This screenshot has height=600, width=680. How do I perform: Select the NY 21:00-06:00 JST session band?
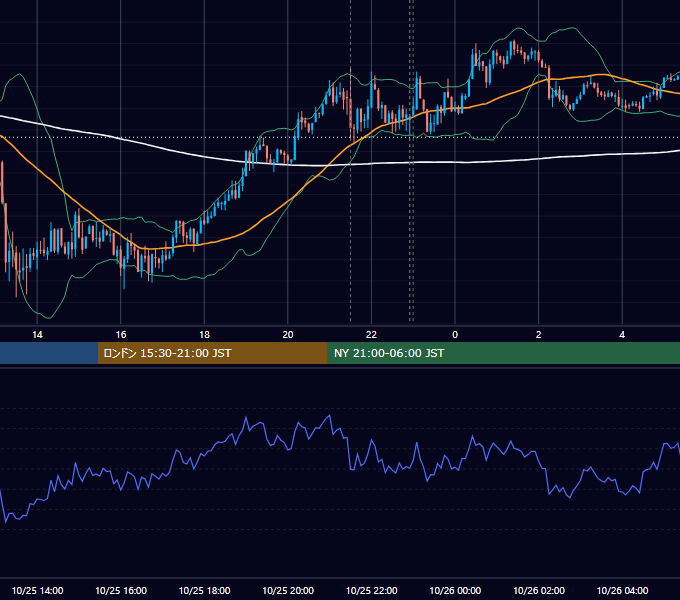[x=503, y=353]
